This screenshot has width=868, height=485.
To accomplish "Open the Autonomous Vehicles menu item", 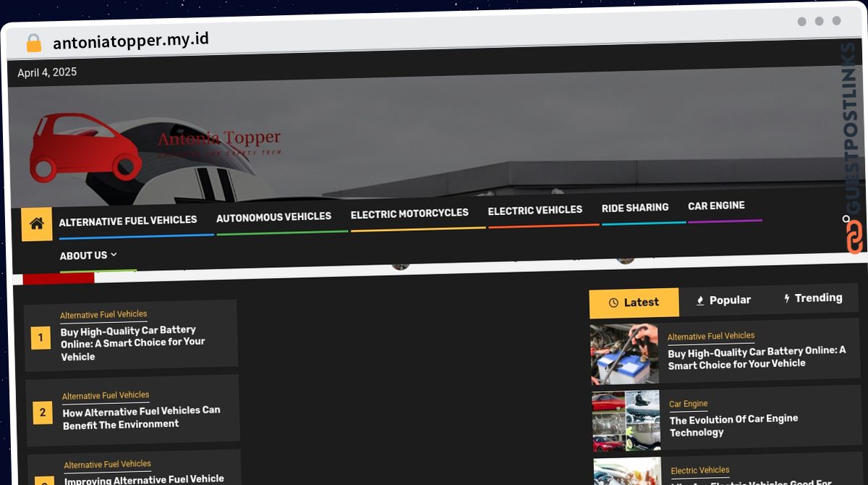I will (x=273, y=216).
